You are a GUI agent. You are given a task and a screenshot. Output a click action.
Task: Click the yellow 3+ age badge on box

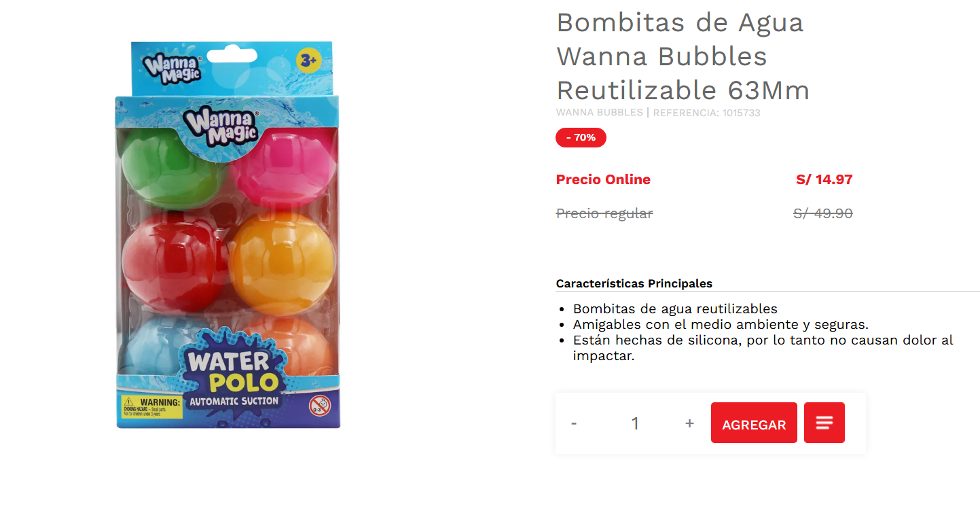click(x=308, y=61)
